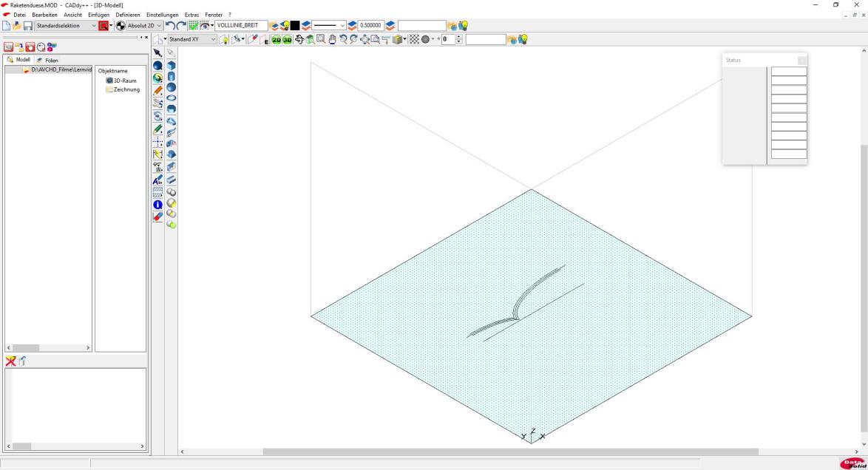Select 3D-Raum in the object list

[122, 81]
